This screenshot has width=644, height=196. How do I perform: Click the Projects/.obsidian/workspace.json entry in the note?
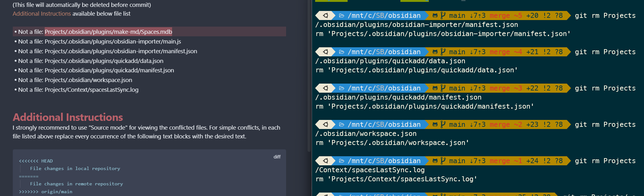point(88,80)
